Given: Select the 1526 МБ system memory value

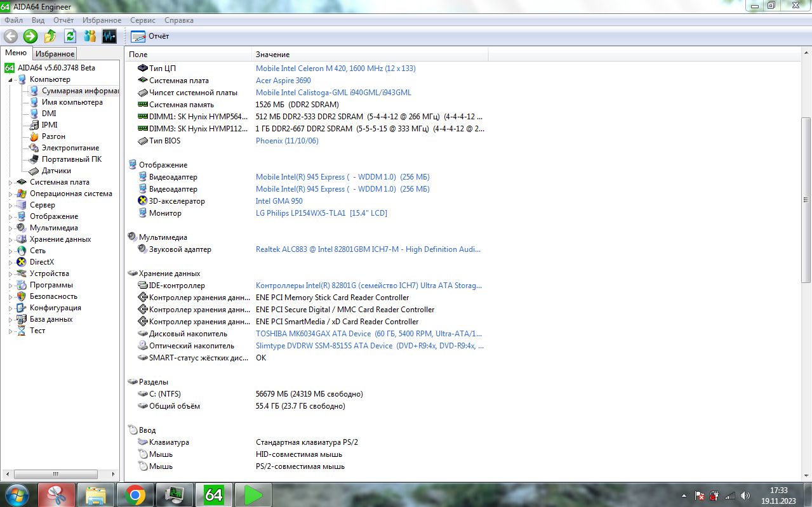Looking at the screenshot, I should coord(297,105).
